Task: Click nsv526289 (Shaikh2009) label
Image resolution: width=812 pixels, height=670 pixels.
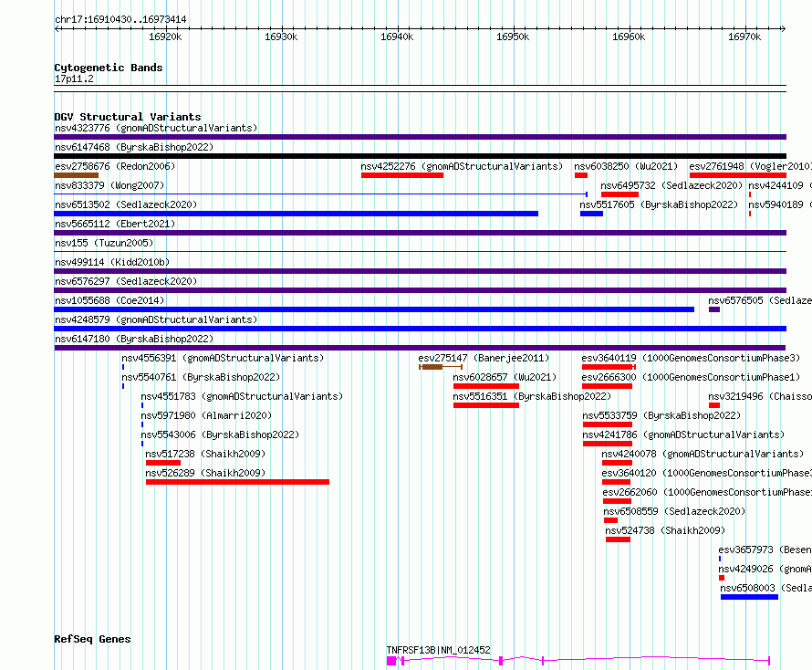Action: coord(205,473)
